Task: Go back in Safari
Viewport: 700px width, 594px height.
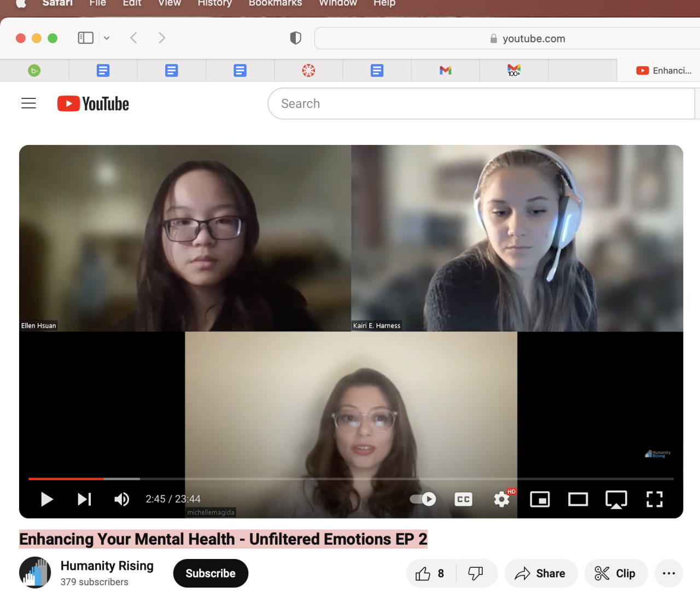Action: pyautogui.click(x=133, y=38)
